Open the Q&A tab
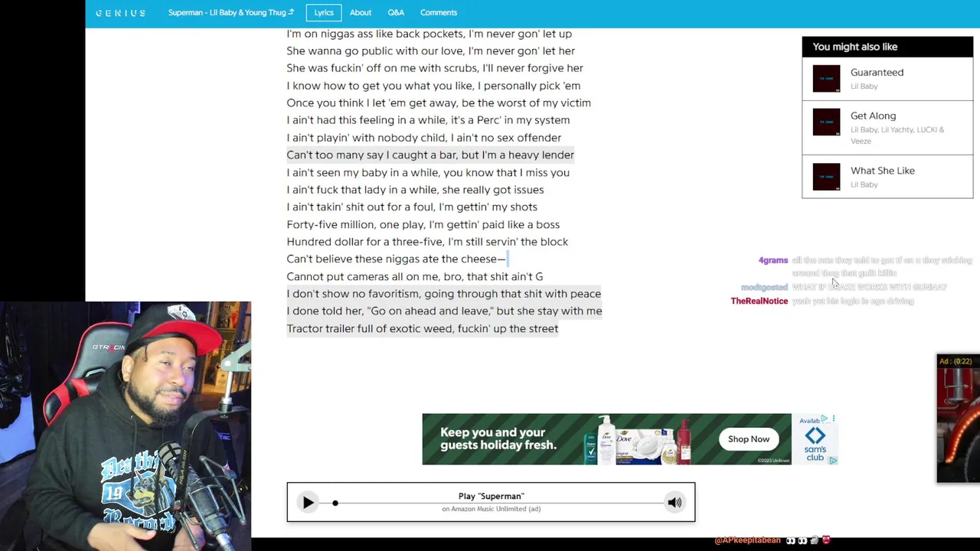 tap(396, 12)
